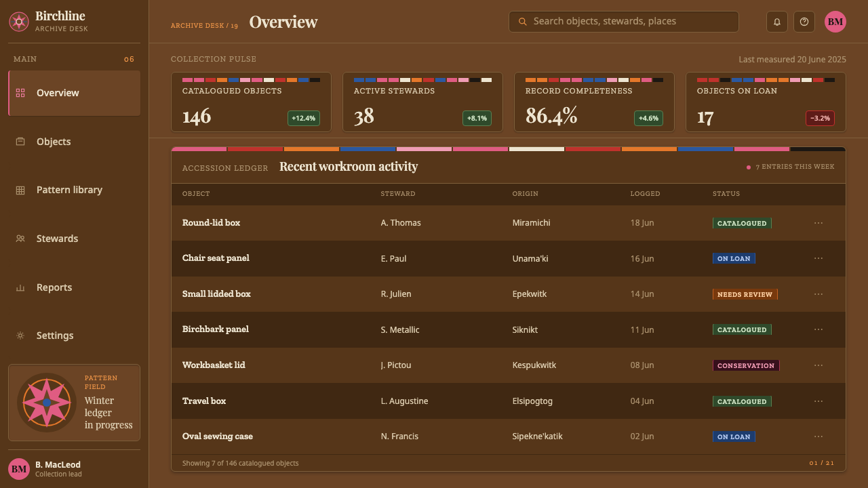The image size is (868, 488).
Task: Focus the search objects, stewards, places field
Action: tap(624, 22)
